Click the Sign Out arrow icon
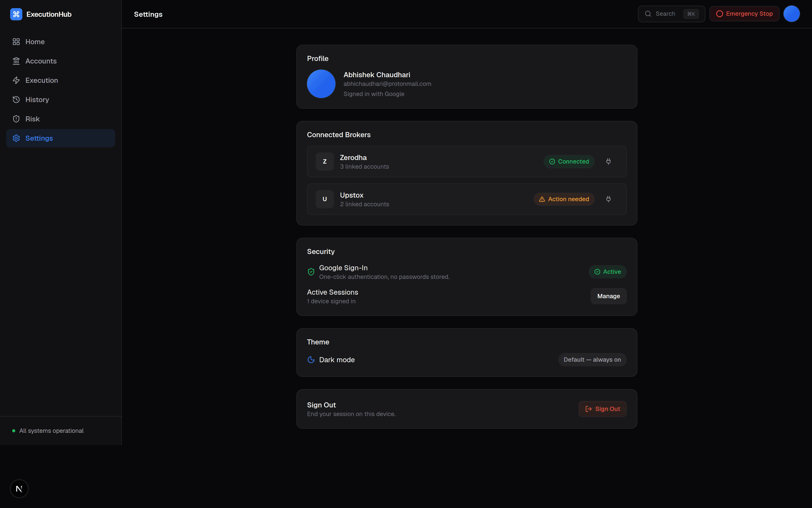This screenshot has height=508, width=812. click(x=588, y=409)
